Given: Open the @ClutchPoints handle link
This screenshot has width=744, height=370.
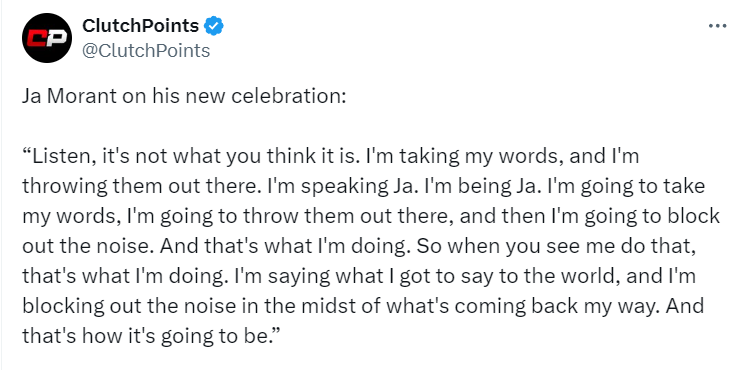Looking at the screenshot, I should point(146,50).
